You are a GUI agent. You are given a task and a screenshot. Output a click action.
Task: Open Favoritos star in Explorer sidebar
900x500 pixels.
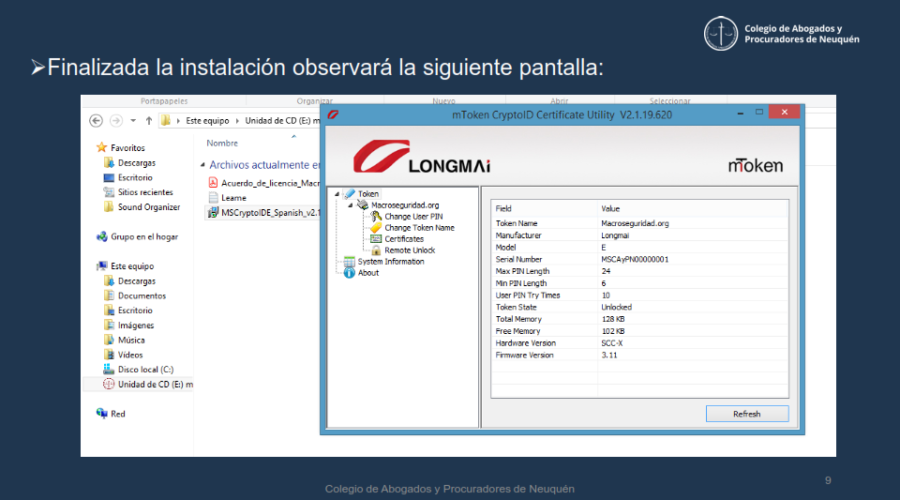point(102,148)
